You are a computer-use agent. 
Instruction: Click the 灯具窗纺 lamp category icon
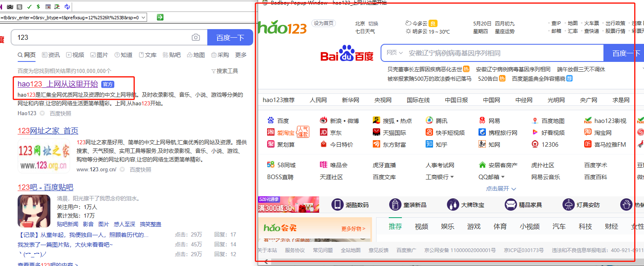pyautogui.click(x=569, y=205)
